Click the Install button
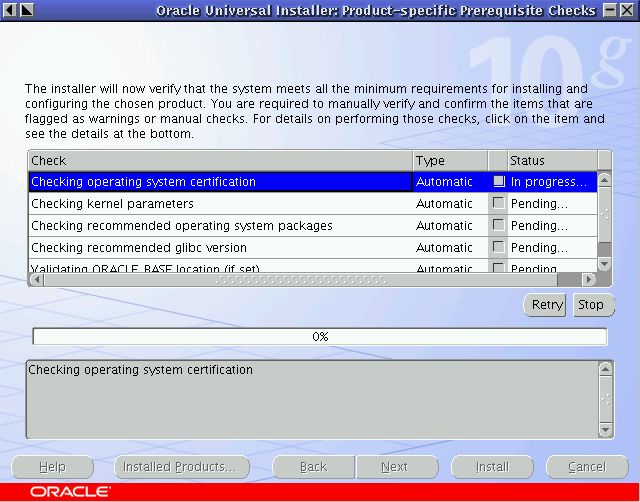Image resolution: width=640 pixels, height=502 pixels. click(x=492, y=467)
